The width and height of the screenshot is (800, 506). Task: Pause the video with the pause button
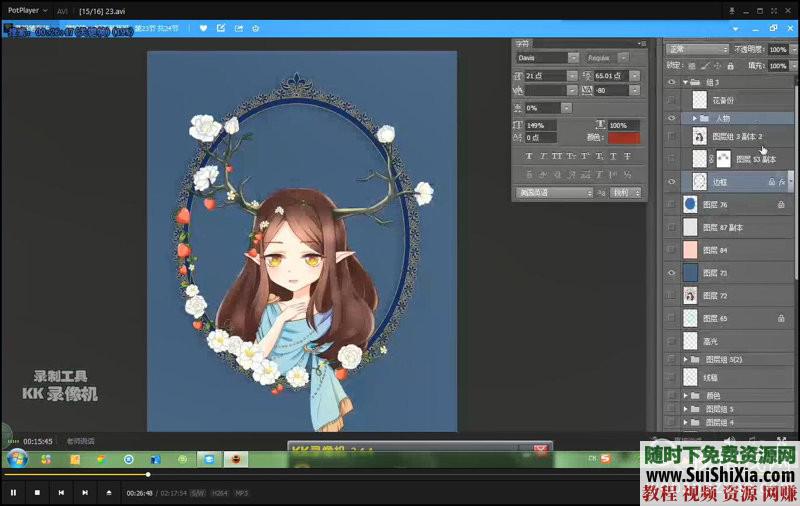click(x=13, y=493)
